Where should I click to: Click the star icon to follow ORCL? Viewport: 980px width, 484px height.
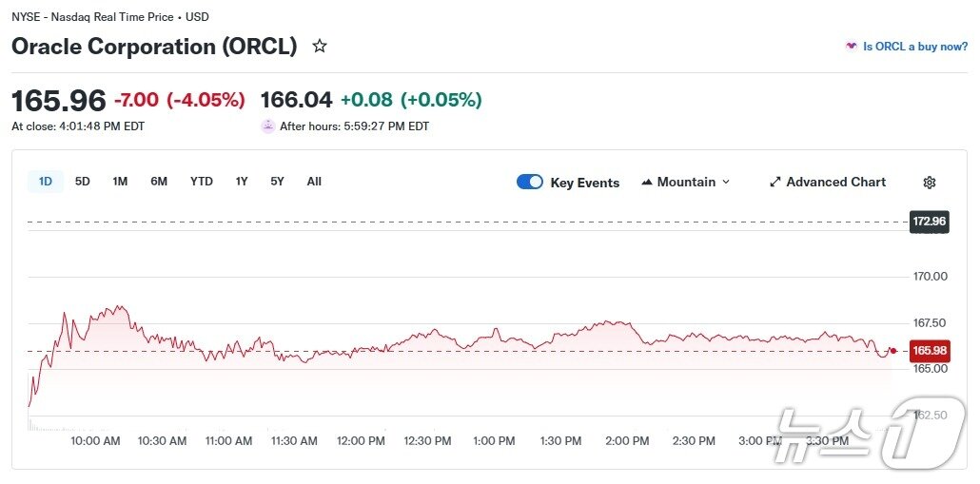coord(320,46)
